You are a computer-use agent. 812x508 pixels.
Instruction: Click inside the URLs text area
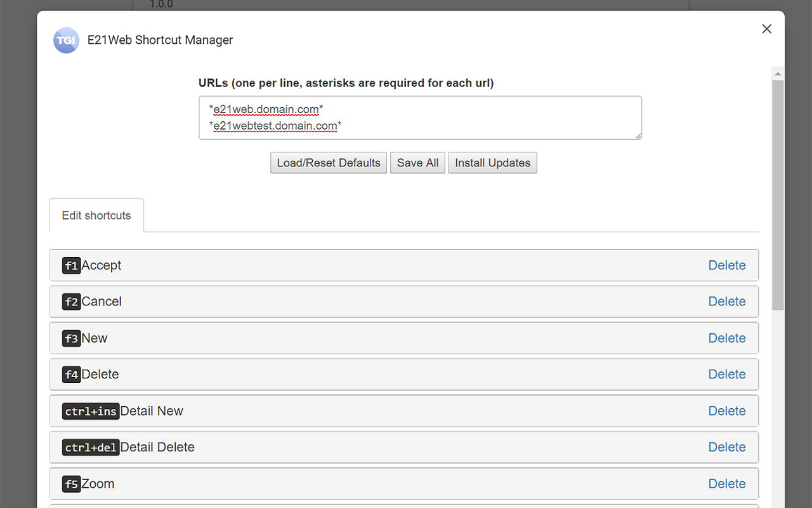click(420, 117)
